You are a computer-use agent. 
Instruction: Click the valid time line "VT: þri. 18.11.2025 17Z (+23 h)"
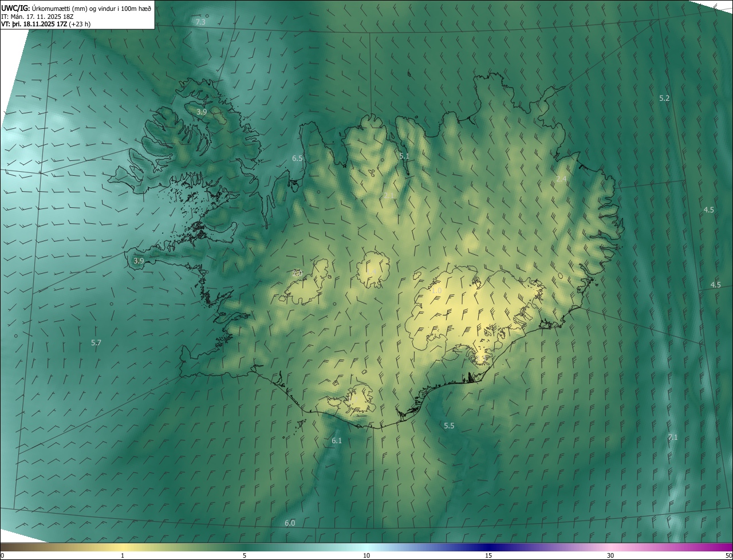pos(46,25)
